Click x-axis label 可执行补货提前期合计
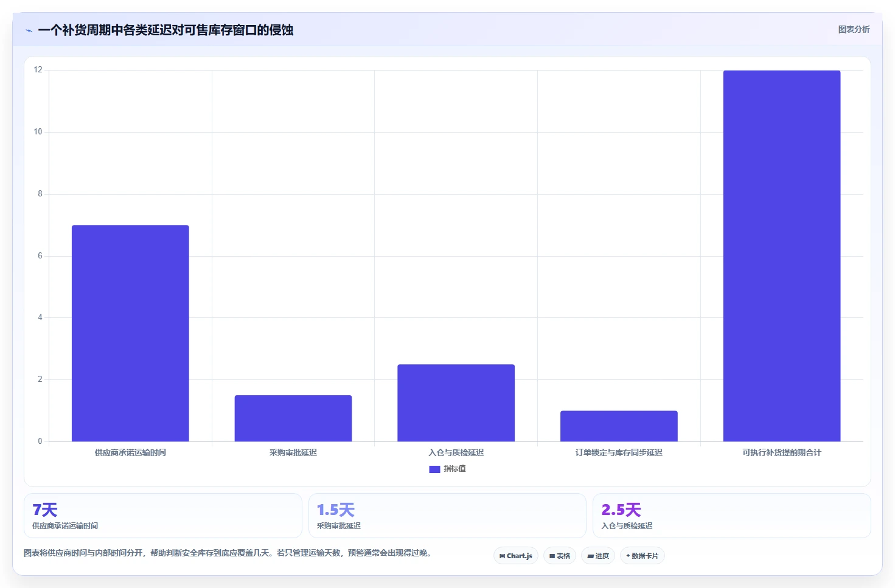895x588 pixels. click(x=782, y=452)
